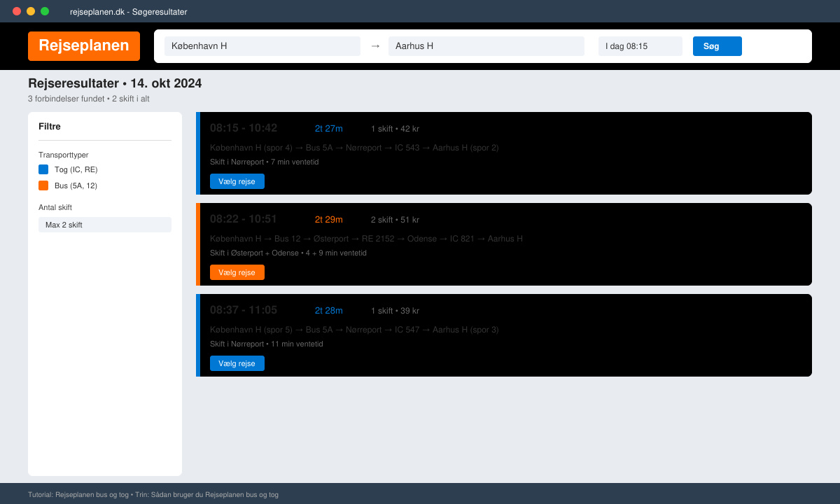Viewport: 840px width, 504px height.
Task: Click the 2t 29m duration
Action: 329,220
